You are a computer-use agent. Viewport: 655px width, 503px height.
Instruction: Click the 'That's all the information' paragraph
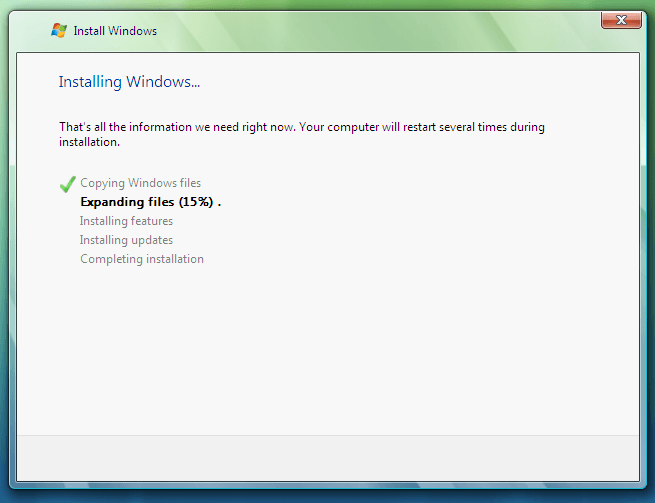coord(302,134)
